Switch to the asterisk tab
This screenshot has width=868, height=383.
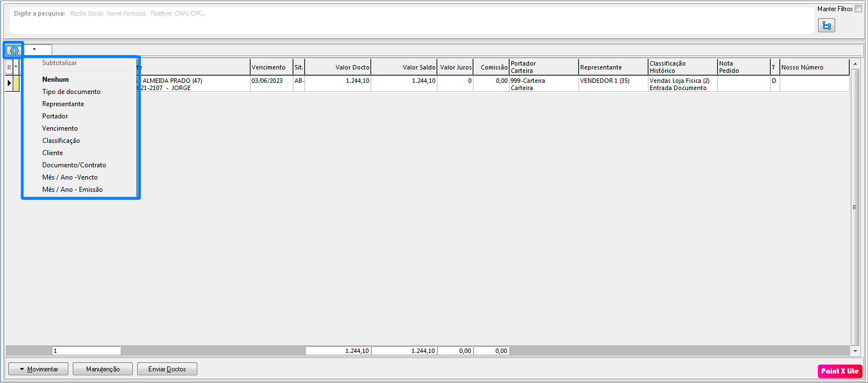34,51
